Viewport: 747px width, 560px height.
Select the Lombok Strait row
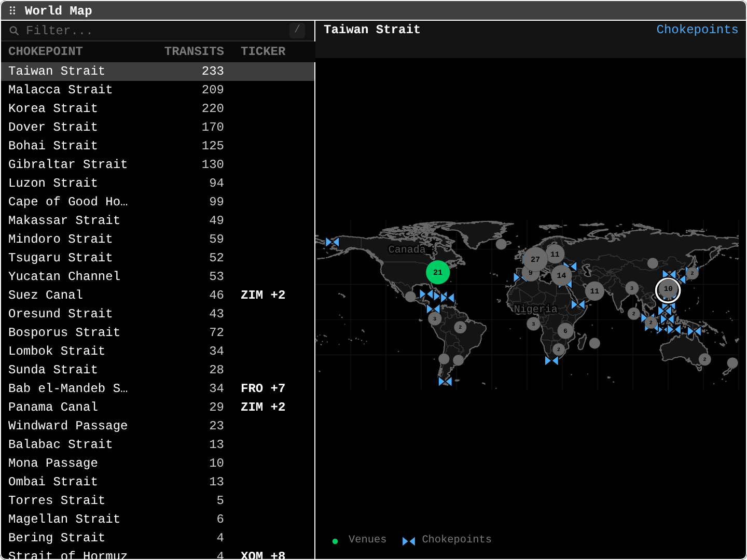(158, 351)
